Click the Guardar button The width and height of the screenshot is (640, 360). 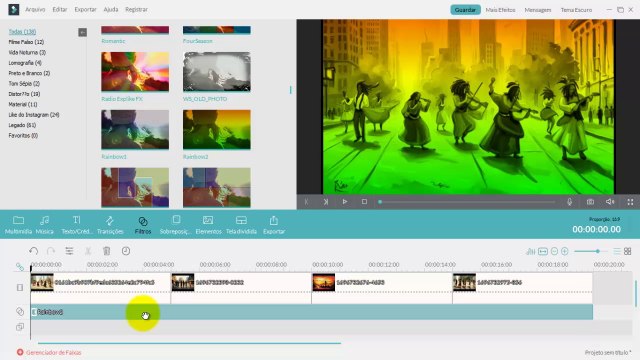coord(465,10)
